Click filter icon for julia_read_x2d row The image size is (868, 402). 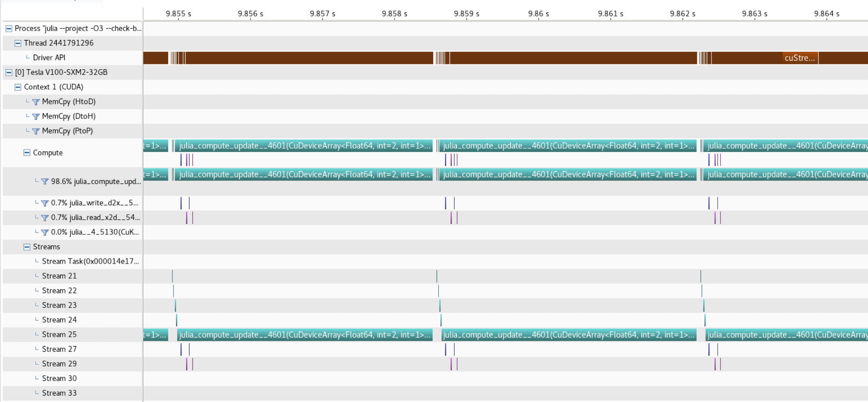(x=45, y=218)
